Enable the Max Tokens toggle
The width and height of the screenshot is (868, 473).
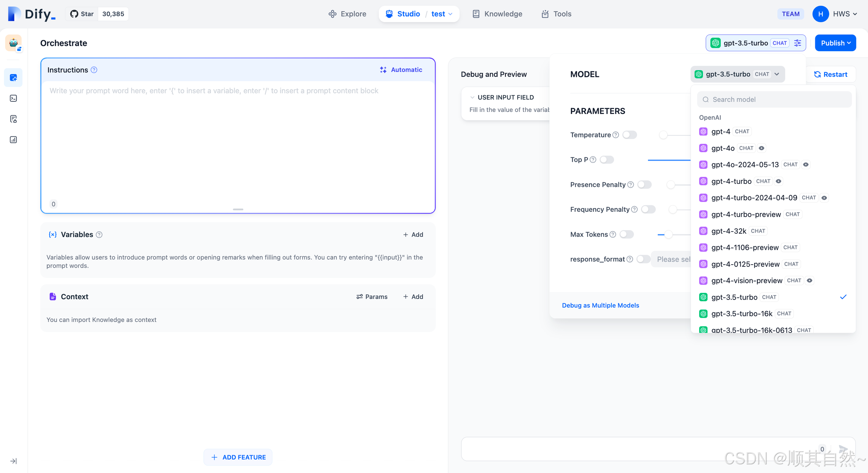click(627, 234)
